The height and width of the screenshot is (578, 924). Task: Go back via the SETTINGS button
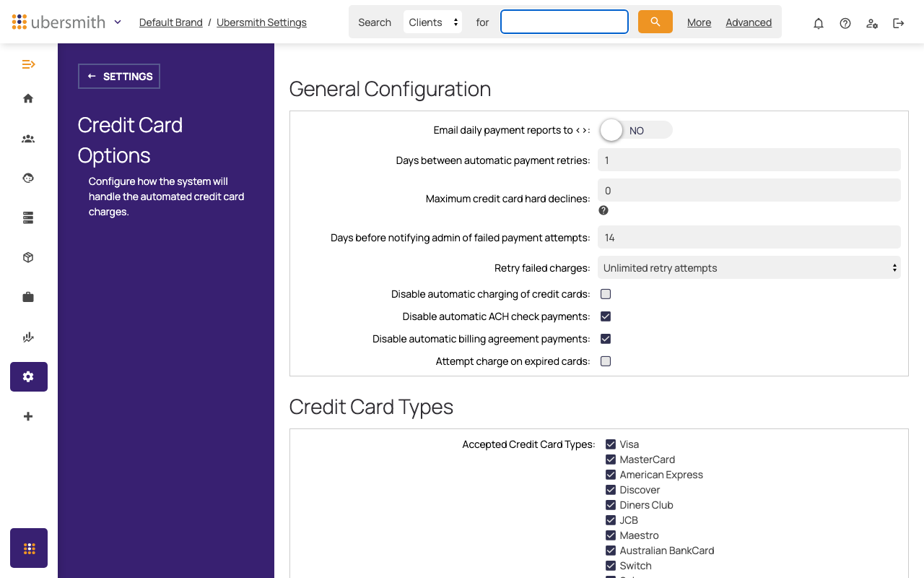119,77
